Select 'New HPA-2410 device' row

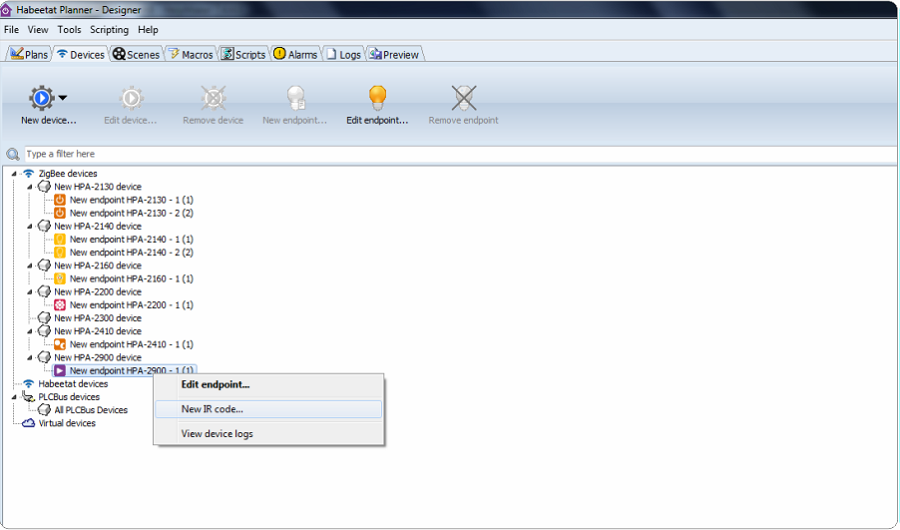[98, 331]
